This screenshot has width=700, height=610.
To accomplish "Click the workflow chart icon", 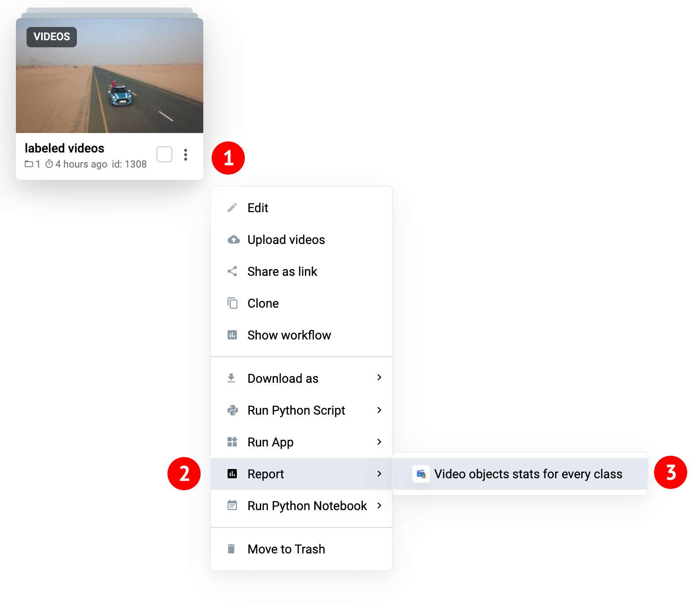I will [232, 335].
